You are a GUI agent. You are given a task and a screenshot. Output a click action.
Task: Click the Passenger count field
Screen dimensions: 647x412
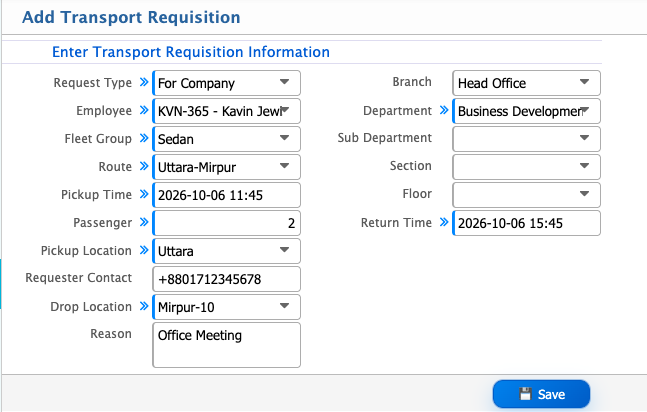(x=227, y=223)
